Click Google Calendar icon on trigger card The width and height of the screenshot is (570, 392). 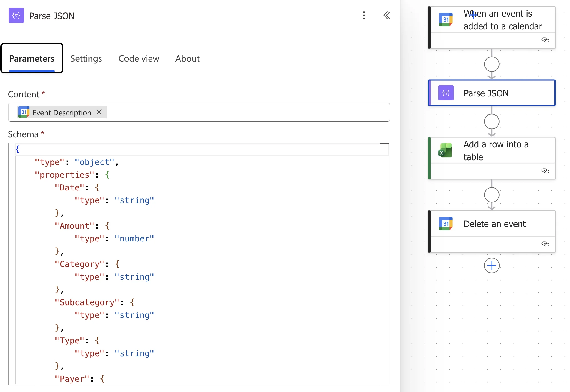coord(446,20)
